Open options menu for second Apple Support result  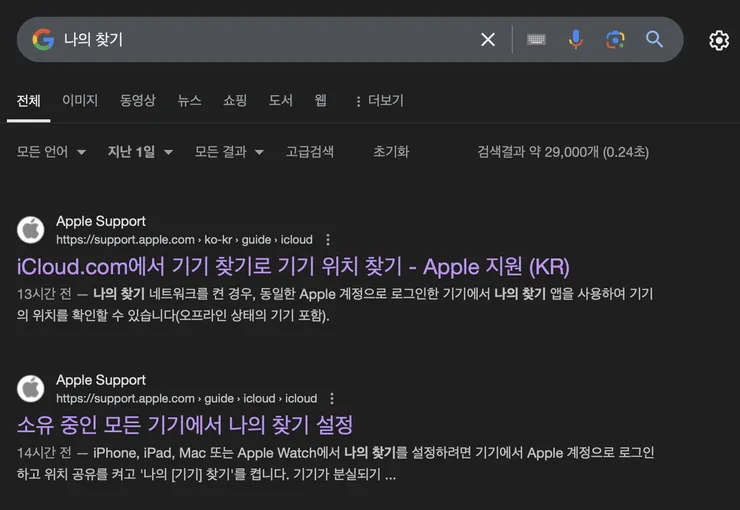(x=332, y=398)
